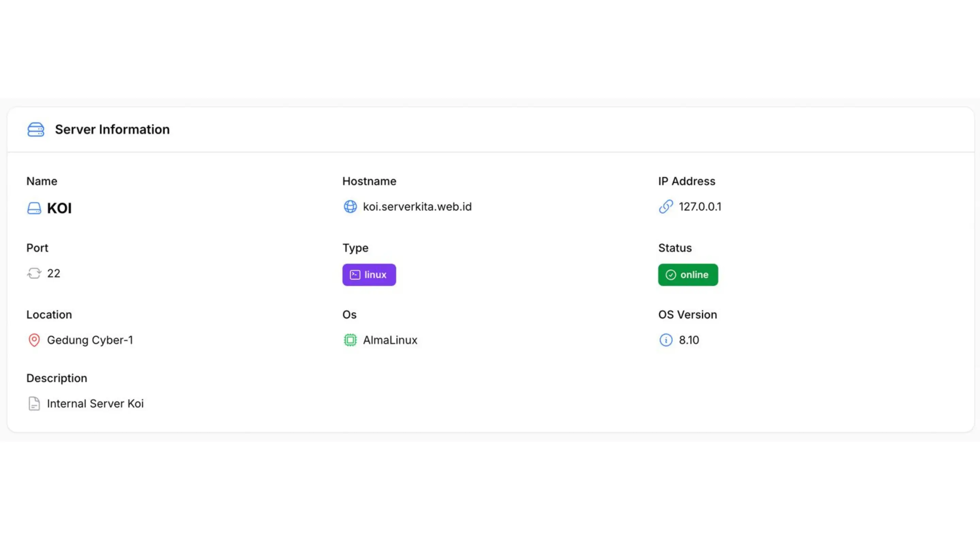Click the green online status badge
The width and height of the screenshot is (980, 540).
pyautogui.click(x=687, y=274)
